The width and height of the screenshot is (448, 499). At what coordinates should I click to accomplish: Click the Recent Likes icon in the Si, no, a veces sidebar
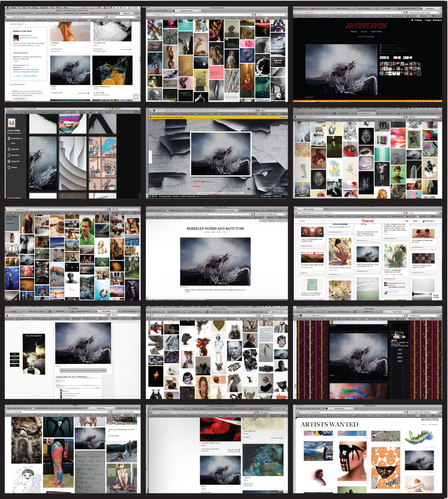[9, 149]
